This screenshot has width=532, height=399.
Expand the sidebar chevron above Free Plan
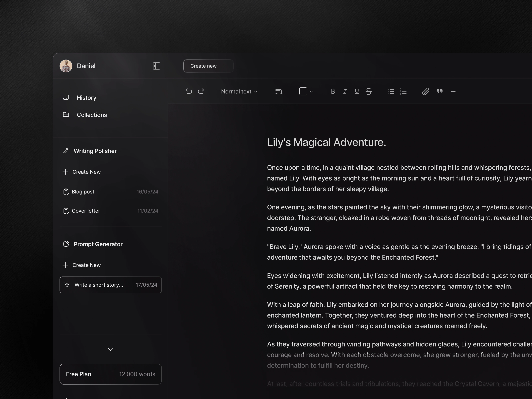click(111, 349)
